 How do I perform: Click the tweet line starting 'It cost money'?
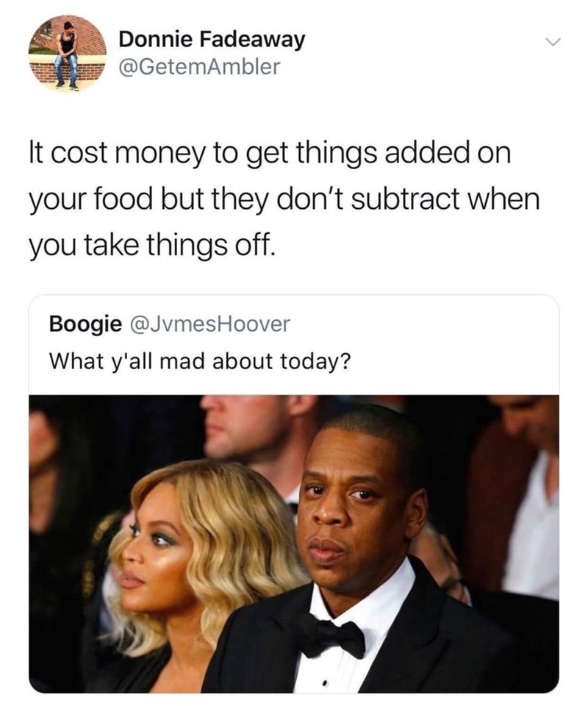270,153
